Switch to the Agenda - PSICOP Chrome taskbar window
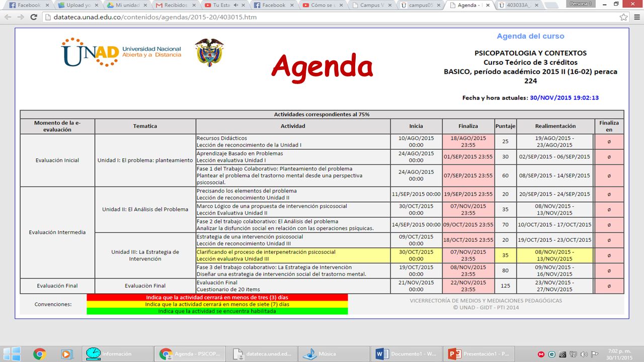The image size is (644, 362). tap(189, 354)
